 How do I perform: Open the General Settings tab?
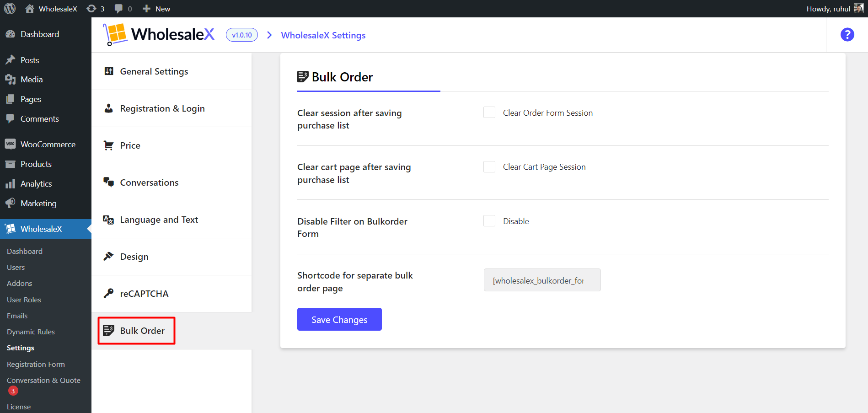171,71
